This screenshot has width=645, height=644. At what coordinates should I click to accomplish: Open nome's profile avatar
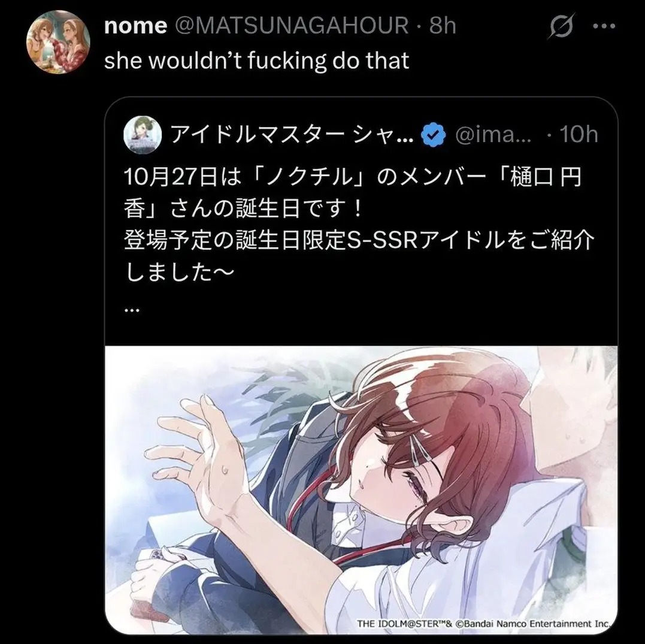pos(57,41)
